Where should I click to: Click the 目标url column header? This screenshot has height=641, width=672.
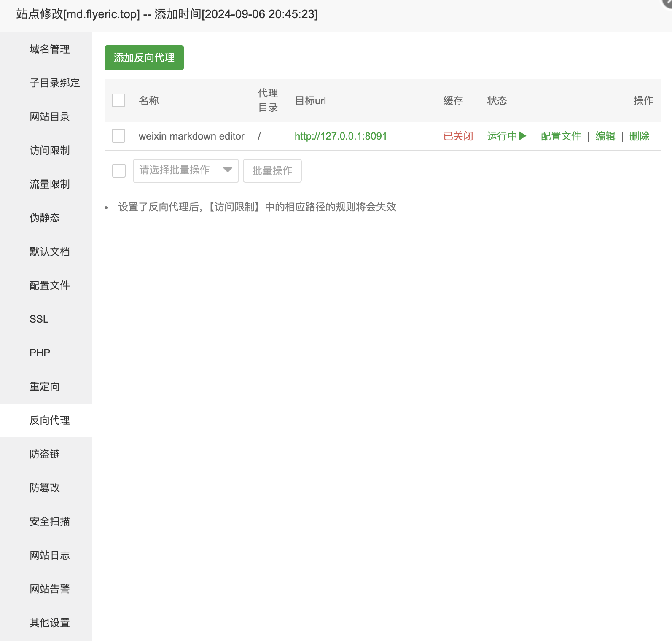tap(310, 101)
